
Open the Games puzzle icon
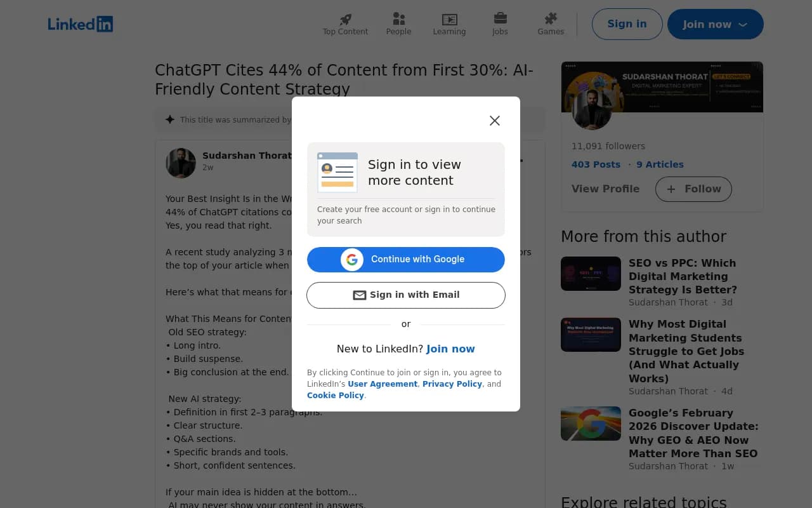coord(551,18)
